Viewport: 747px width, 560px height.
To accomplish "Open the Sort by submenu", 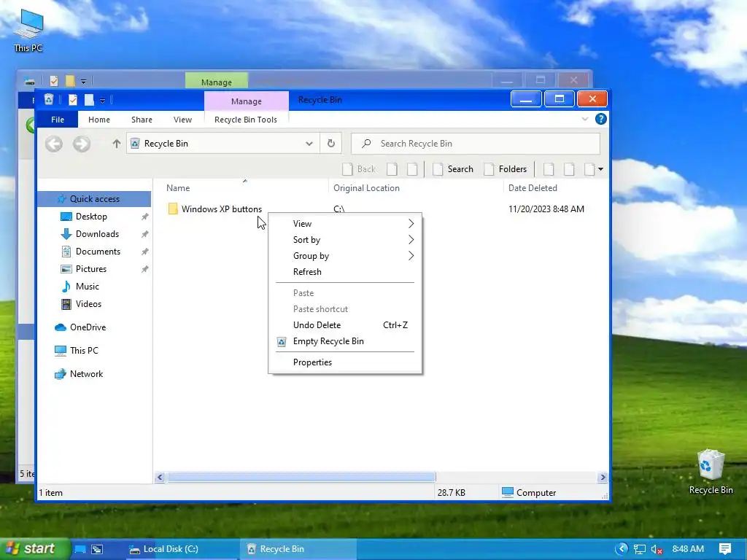I will [345, 240].
